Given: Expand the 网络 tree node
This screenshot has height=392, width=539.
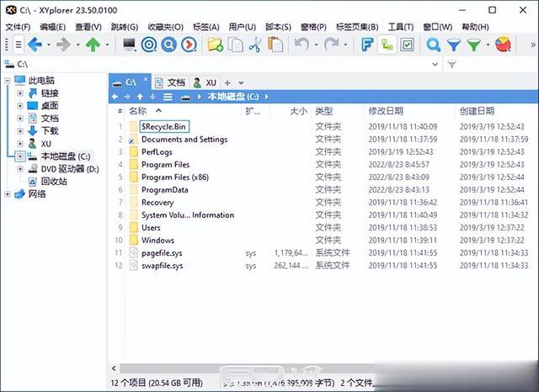Looking at the screenshot, I should click(8, 194).
